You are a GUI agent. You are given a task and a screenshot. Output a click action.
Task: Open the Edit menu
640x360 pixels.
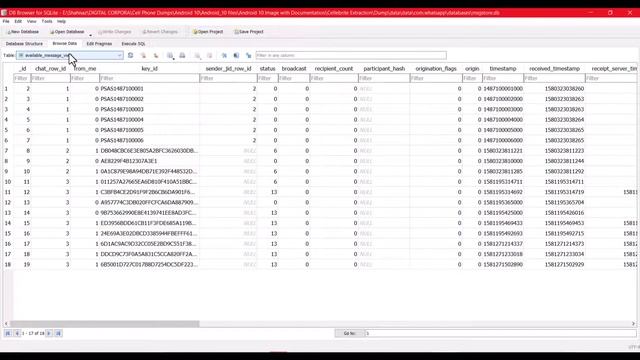18,21
